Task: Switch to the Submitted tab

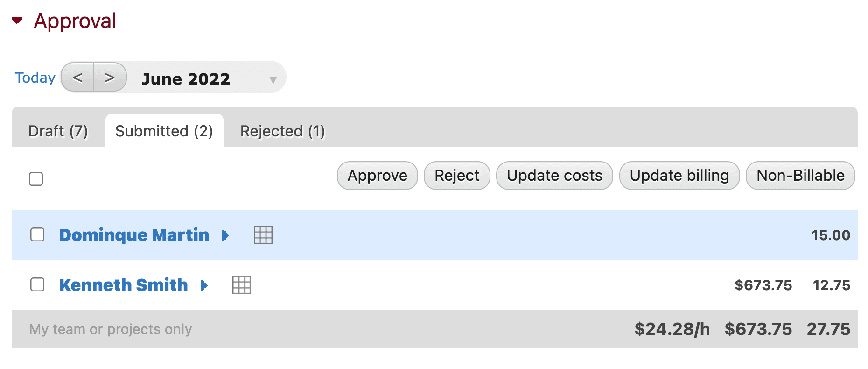Action: click(x=165, y=131)
